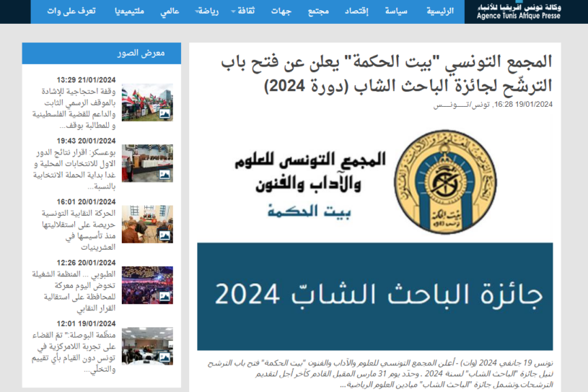Open the الرئيسية home menu item

(440, 12)
